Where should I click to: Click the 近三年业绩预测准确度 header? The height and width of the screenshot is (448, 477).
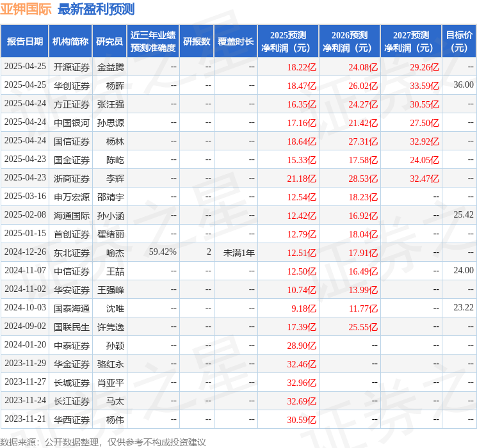pos(153,42)
